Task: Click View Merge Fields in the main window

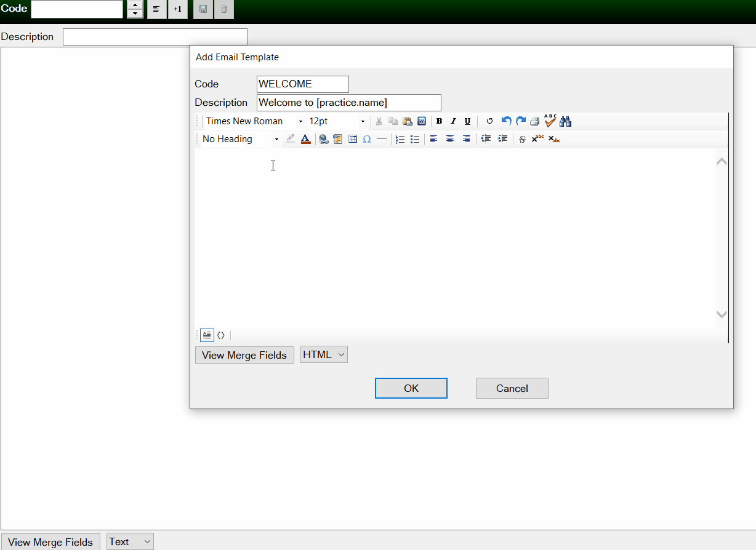Action: [50, 542]
